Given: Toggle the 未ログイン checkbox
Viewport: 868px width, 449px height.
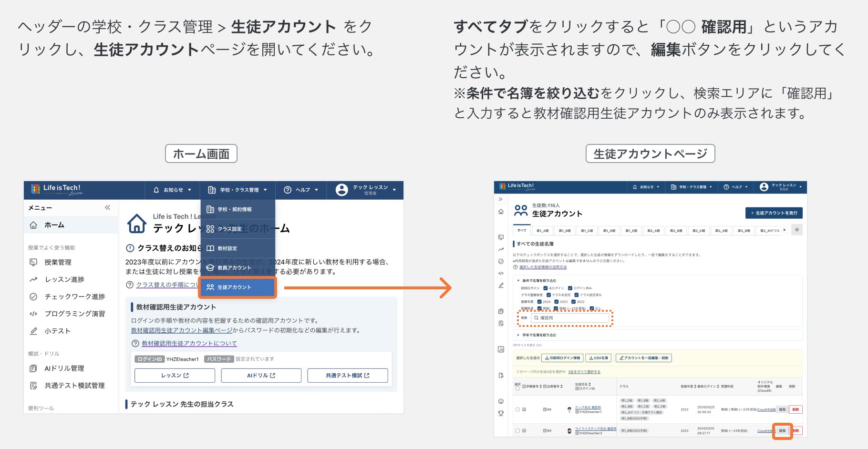Looking at the screenshot, I should pos(546,288).
